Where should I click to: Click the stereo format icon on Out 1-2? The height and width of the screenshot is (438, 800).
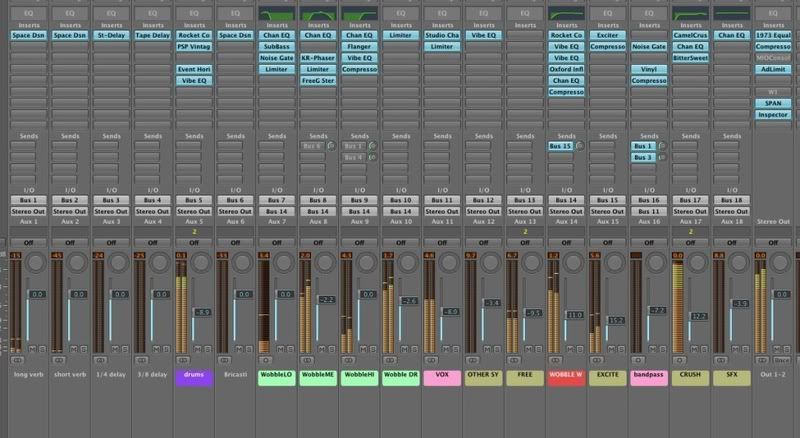pos(762,360)
